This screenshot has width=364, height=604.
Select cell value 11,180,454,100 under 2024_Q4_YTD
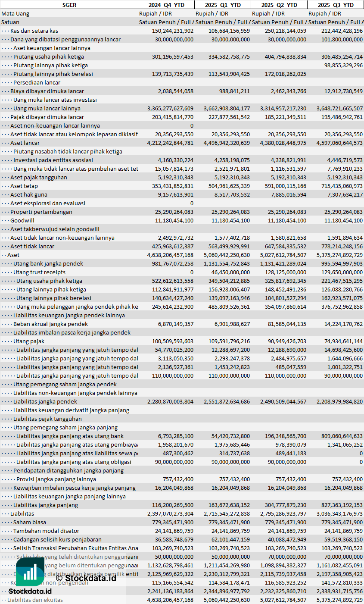174,220
